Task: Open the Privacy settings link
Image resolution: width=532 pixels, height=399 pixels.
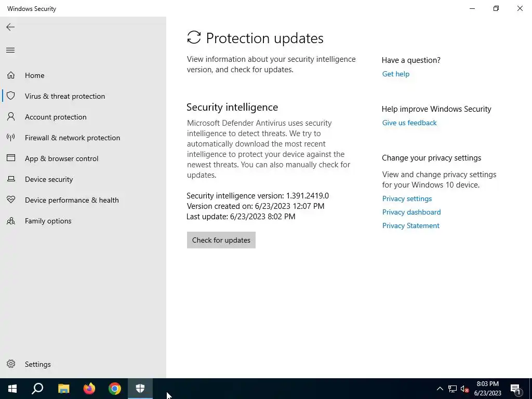Action: coord(407,198)
